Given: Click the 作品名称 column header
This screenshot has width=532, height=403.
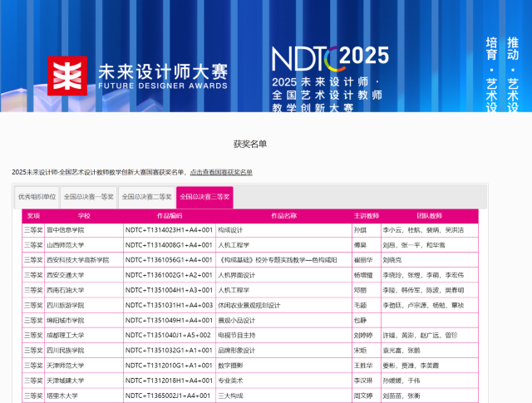Looking at the screenshot, I should (283, 215).
